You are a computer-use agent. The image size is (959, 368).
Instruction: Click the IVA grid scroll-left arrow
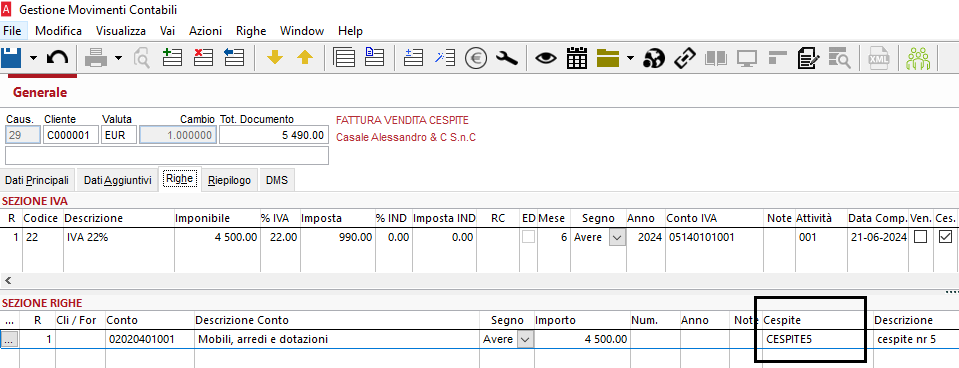point(7,281)
